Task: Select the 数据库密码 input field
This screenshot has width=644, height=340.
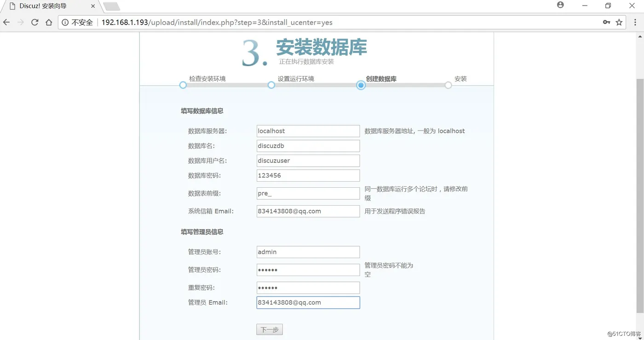Action: (x=308, y=175)
